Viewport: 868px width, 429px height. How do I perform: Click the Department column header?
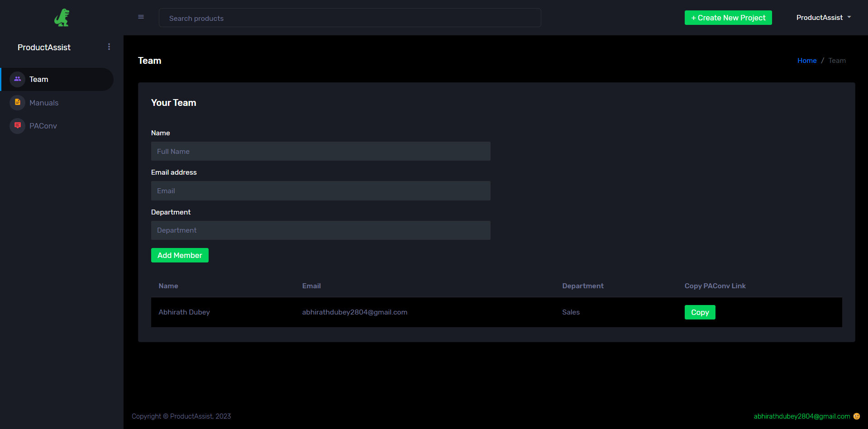coord(583,286)
